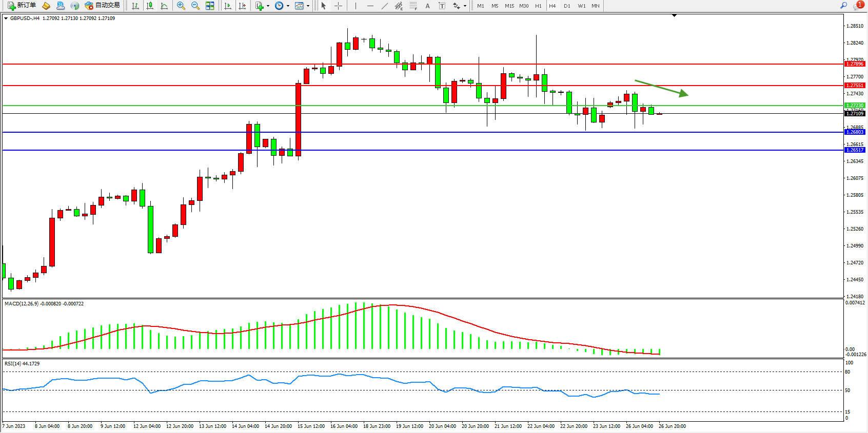
Task: Open the search magnifier at top right
Action: pyautogui.click(x=843, y=6)
